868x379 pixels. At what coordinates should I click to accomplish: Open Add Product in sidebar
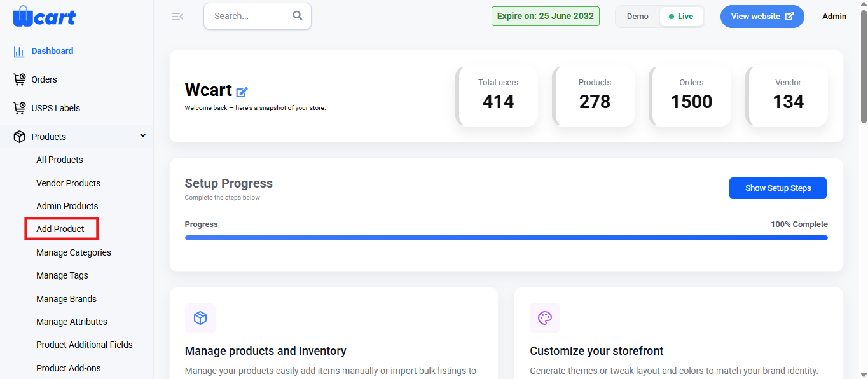click(60, 229)
